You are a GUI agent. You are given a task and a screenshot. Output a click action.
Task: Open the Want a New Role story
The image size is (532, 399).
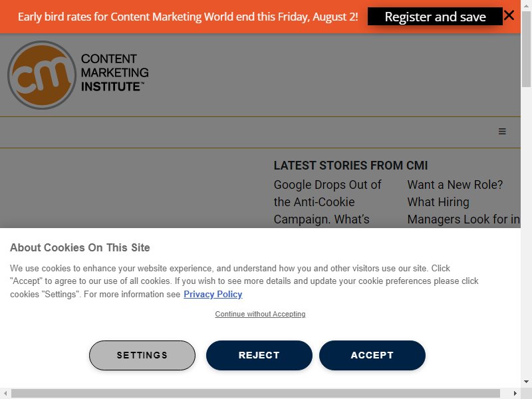(x=463, y=202)
